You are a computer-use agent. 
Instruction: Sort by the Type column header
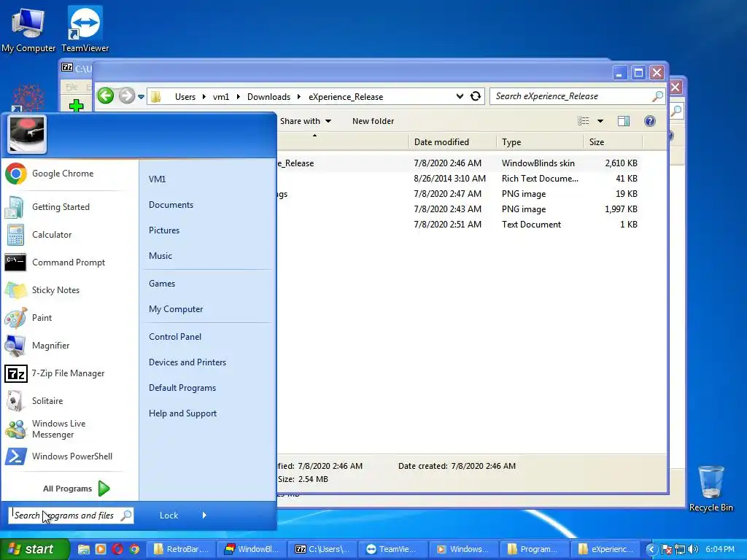[x=541, y=142]
